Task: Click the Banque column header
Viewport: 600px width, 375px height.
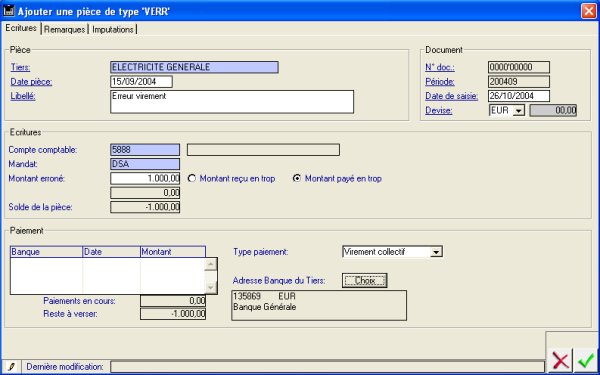Action: [46, 252]
